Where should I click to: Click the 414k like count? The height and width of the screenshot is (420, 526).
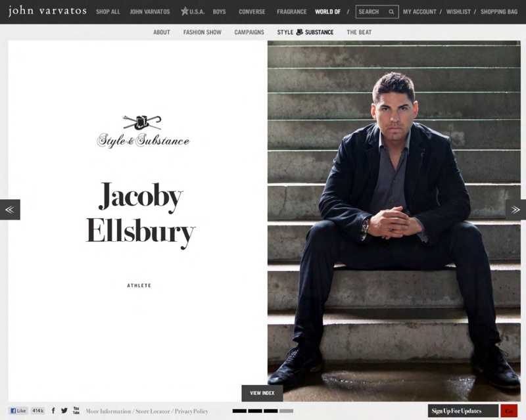(38, 411)
